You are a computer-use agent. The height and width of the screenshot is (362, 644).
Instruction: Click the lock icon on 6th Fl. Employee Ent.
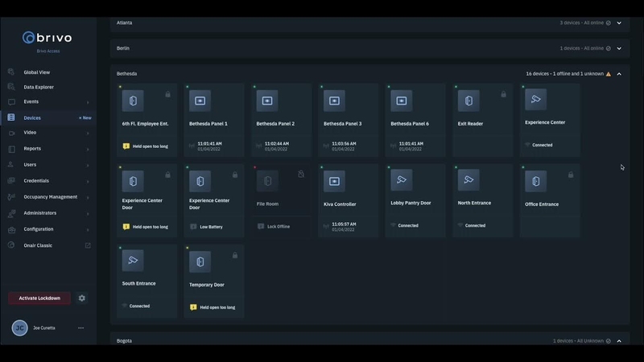click(x=167, y=94)
